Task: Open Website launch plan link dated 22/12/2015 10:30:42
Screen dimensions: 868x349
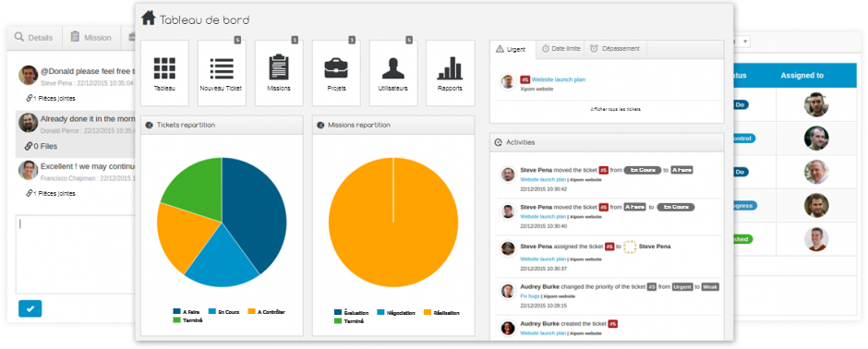Action: click(543, 179)
